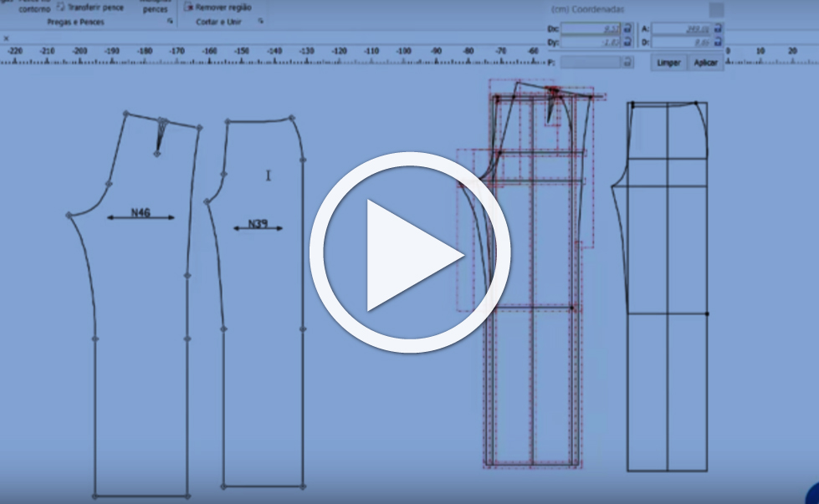This screenshot has height=504, width=819.
Task: Click the -170 mark on the ruler
Action: tap(177, 51)
